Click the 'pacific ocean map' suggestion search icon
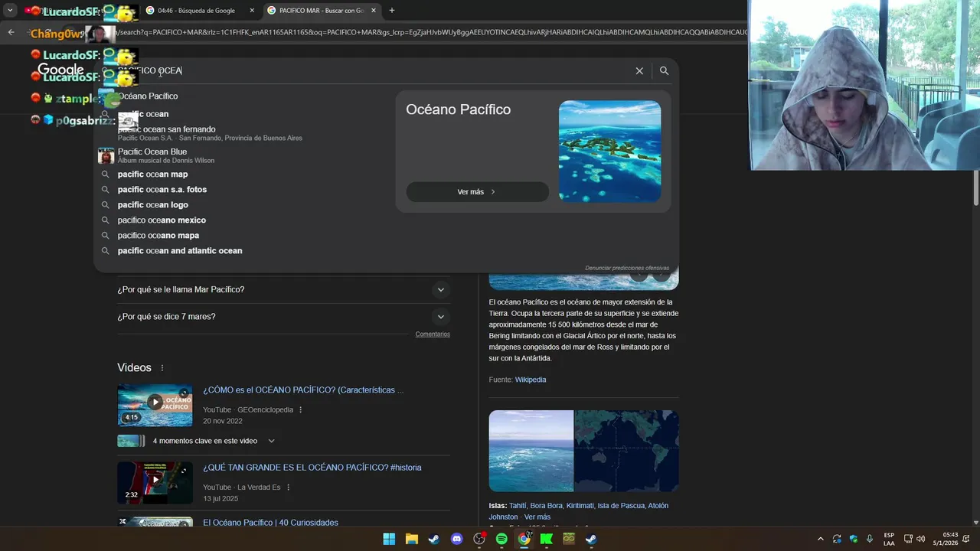The width and height of the screenshot is (980, 551). click(106, 174)
